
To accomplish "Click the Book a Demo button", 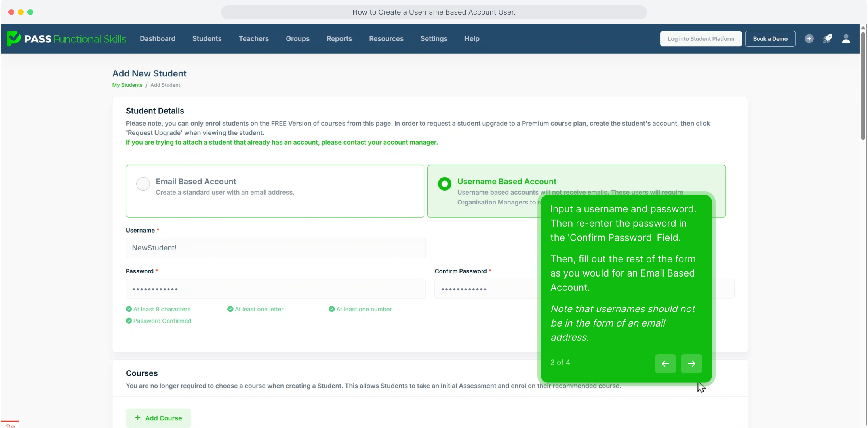I will (x=770, y=39).
